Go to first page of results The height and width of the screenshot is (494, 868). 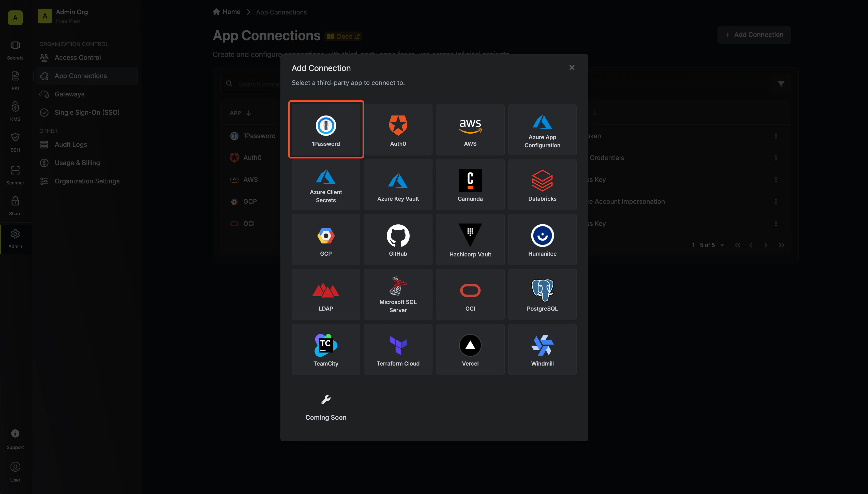pos(738,245)
